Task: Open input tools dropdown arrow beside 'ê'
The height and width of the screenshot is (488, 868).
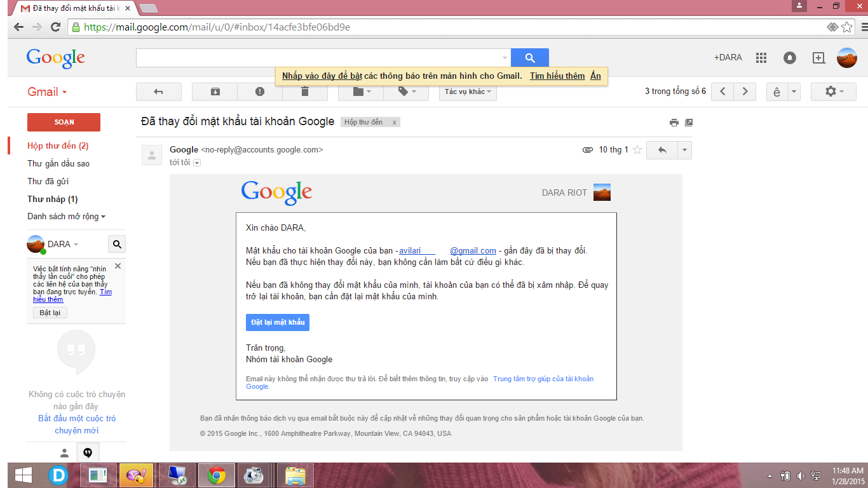Action: tap(794, 91)
